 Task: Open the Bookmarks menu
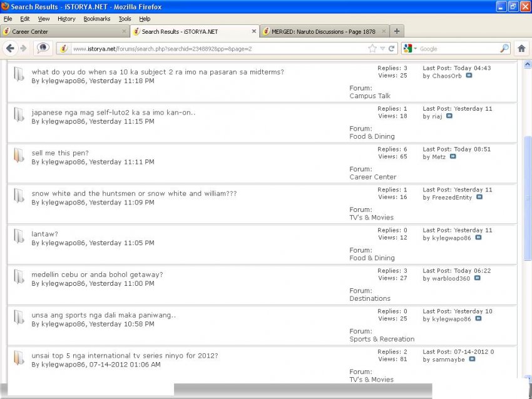pyautogui.click(x=96, y=19)
